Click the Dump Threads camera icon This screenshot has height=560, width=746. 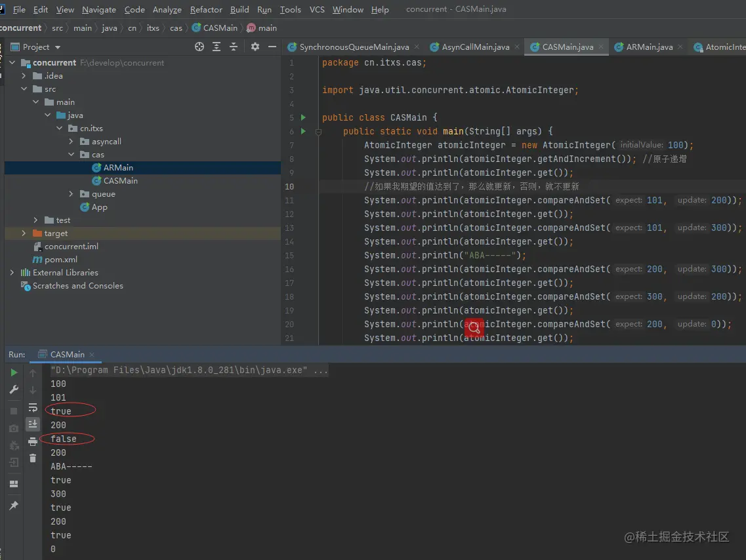tap(14, 428)
